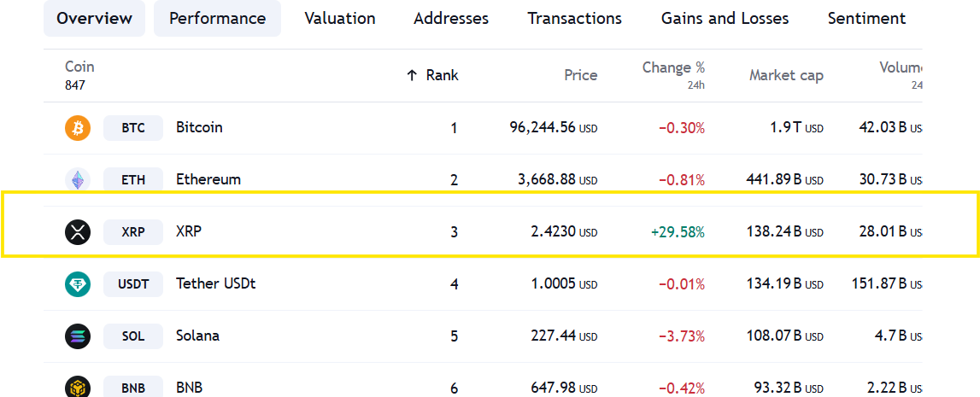Switch to the Performance tab

click(x=217, y=18)
